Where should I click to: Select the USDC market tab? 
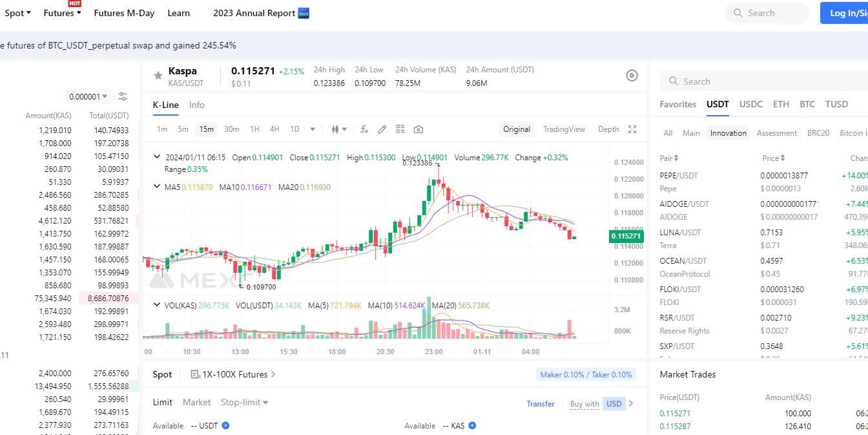[751, 104]
